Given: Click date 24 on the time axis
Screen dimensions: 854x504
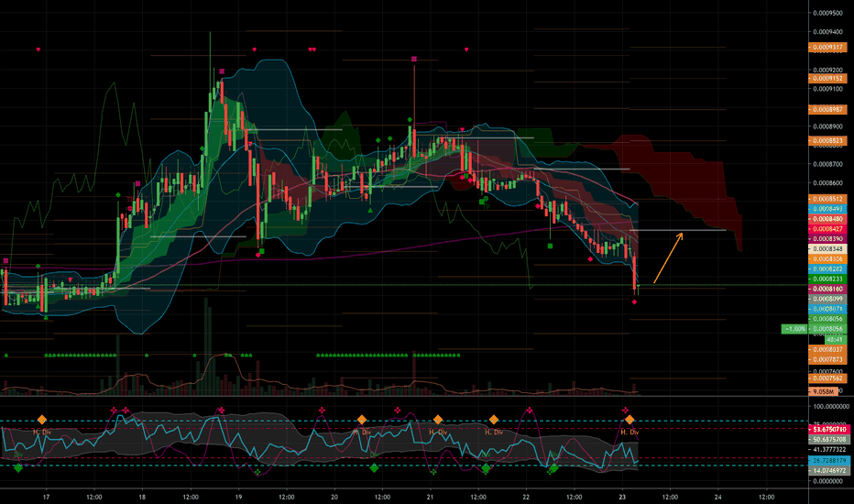Looking at the screenshot, I should [718, 497].
